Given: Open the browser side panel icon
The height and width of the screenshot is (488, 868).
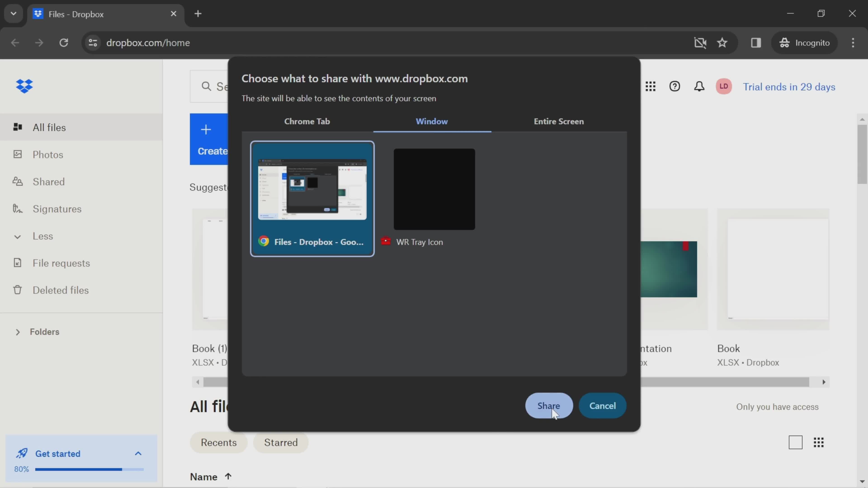Looking at the screenshot, I should point(756,43).
